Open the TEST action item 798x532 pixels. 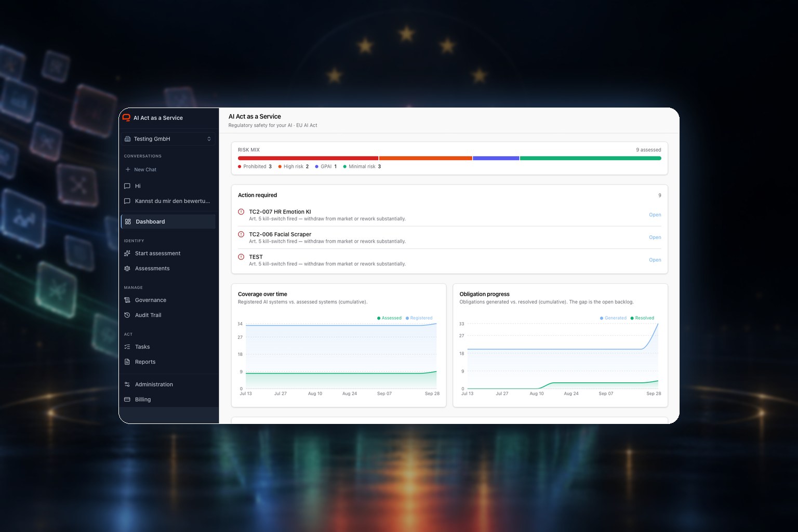[x=655, y=260]
